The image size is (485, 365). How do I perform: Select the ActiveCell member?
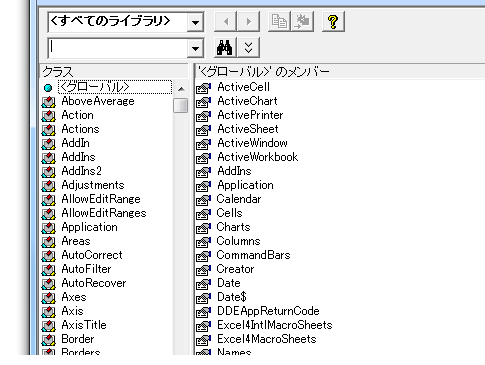click(243, 87)
